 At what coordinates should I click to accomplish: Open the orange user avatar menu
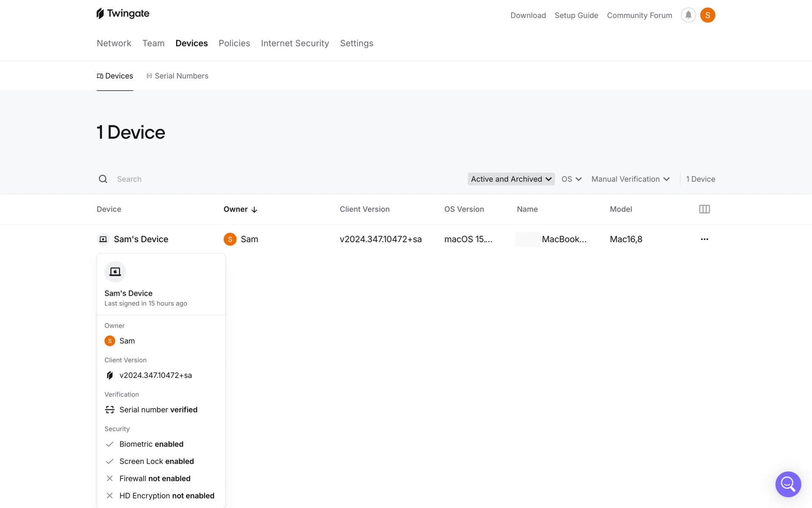point(708,15)
